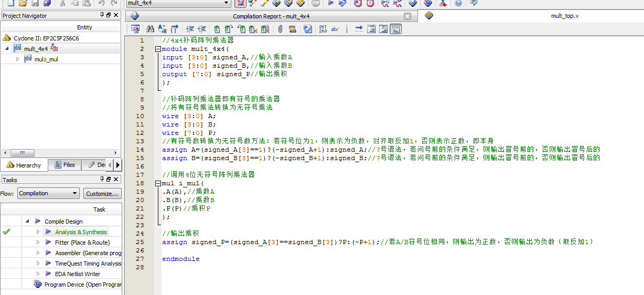Open the Find binoculars tool

[x=150, y=29]
